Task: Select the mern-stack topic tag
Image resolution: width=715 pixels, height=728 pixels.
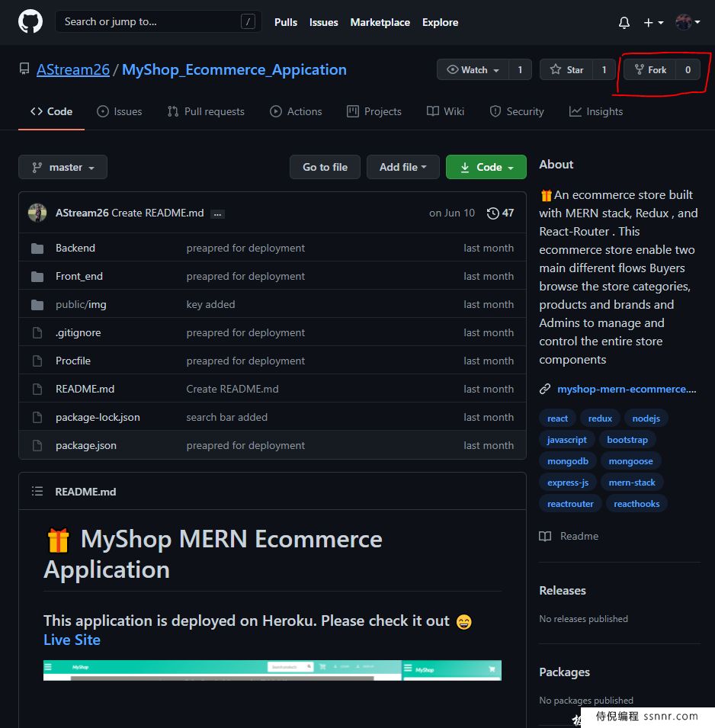Action: pyautogui.click(x=632, y=483)
